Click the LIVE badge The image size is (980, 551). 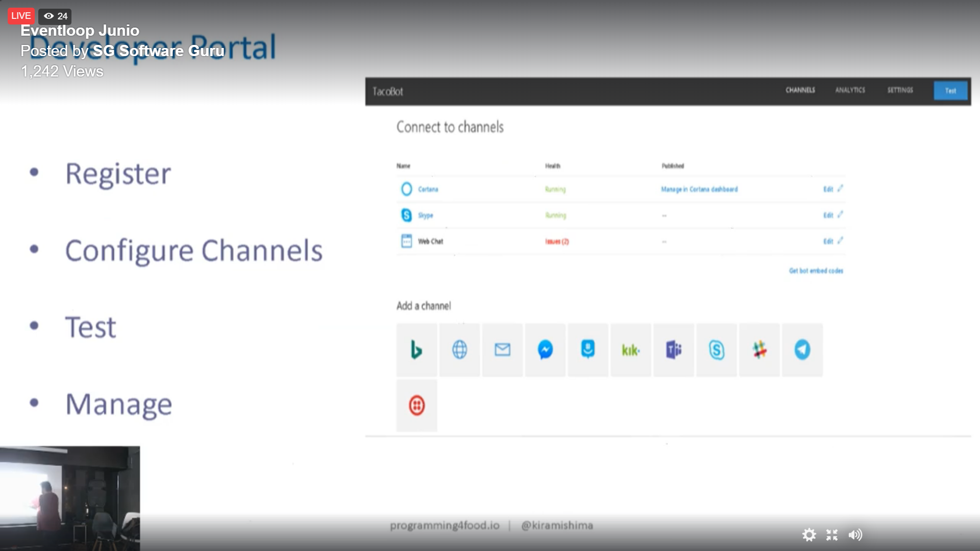(21, 16)
